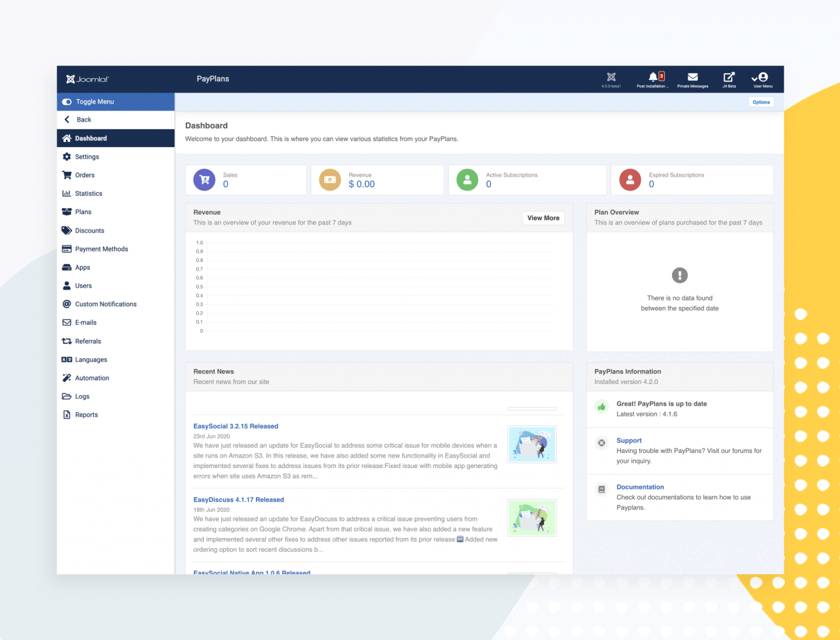
Task: Click the Apps drive icon
Action: click(x=66, y=267)
